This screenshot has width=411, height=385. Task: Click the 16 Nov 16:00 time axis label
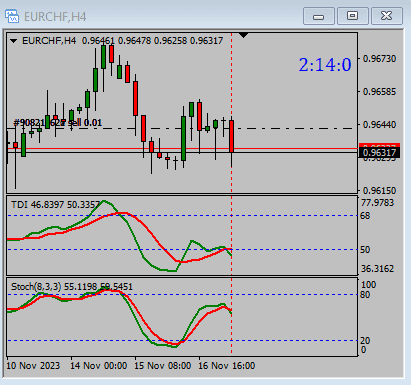[x=226, y=366]
